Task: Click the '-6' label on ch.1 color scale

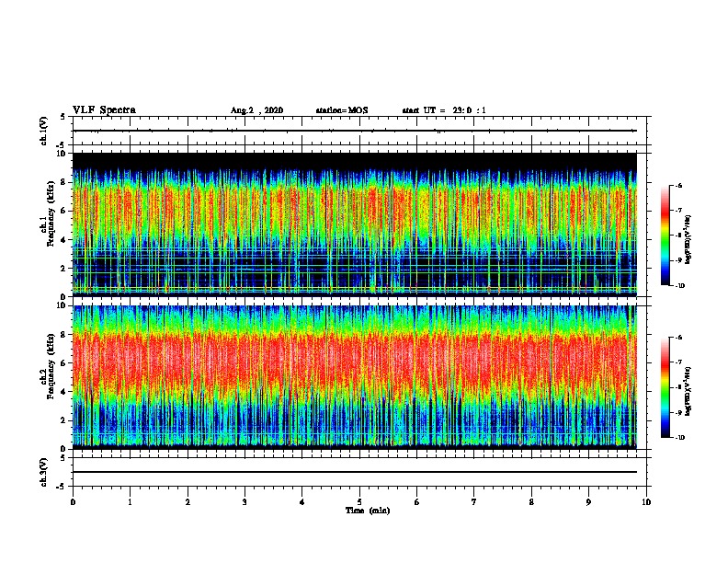Action: pyautogui.click(x=678, y=186)
